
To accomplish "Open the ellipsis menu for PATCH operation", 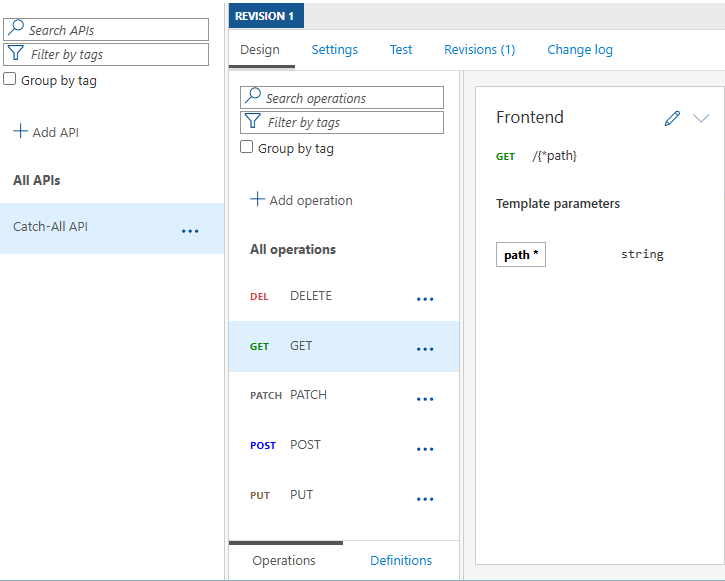I will (x=425, y=399).
